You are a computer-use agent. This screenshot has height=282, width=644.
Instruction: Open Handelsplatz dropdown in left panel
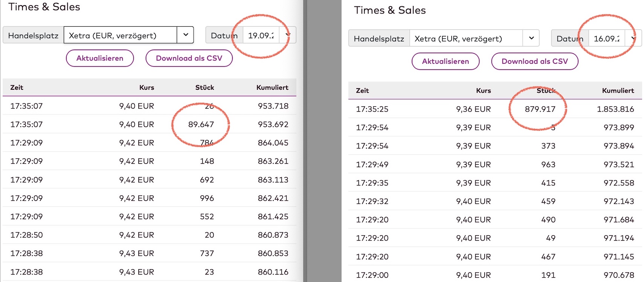tap(185, 35)
